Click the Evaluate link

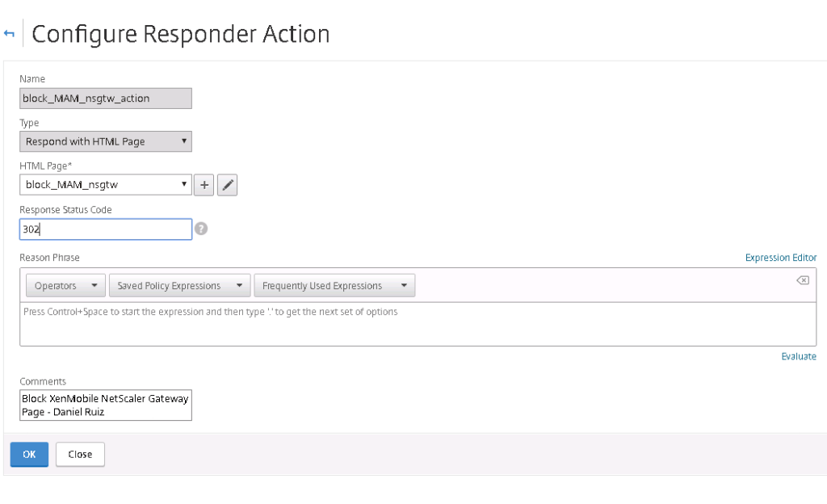(799, 356)
